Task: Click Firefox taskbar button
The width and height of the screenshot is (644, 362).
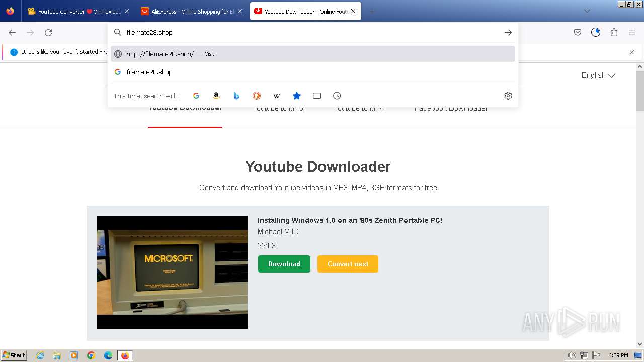Action: coord(125,355)
